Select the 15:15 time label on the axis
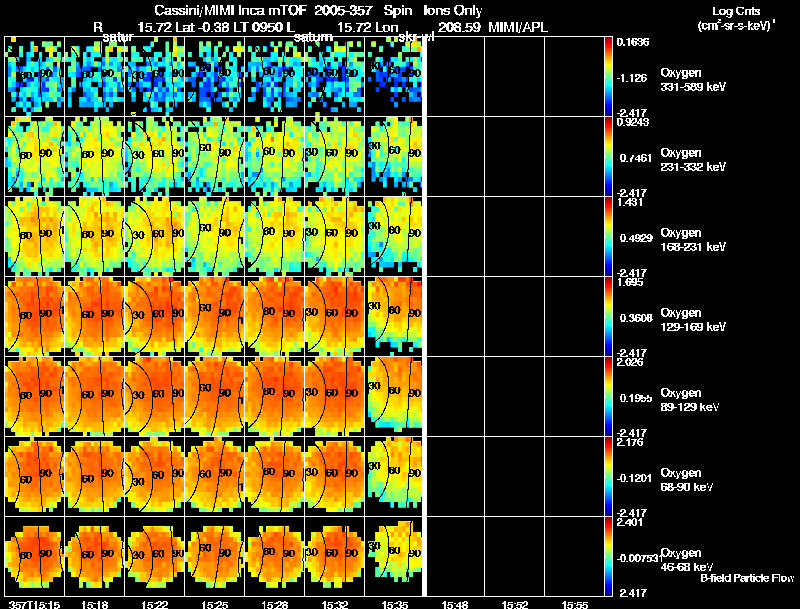Screen dimensions: 800x609 click(34, 603)
